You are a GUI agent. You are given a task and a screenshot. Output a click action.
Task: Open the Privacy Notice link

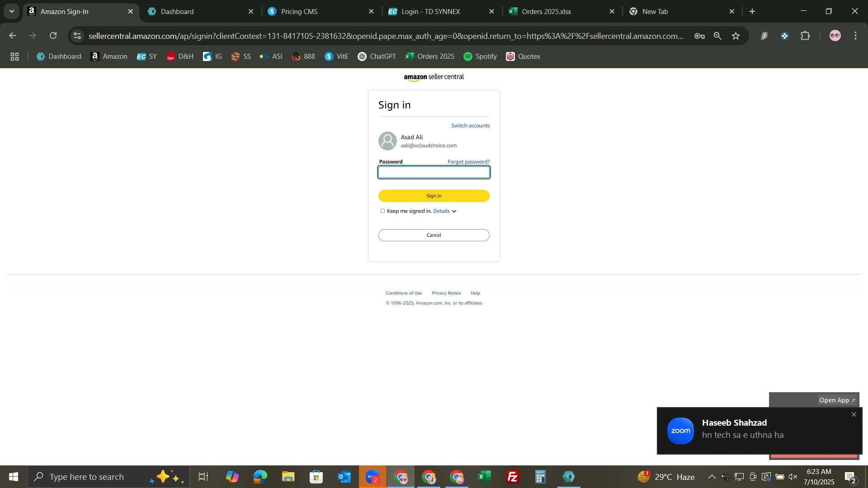tap(446, 293)
